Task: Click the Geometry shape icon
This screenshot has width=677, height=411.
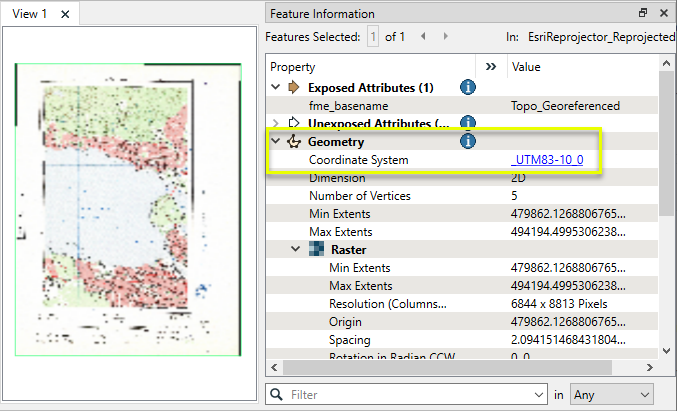Action: click(294, 142)
